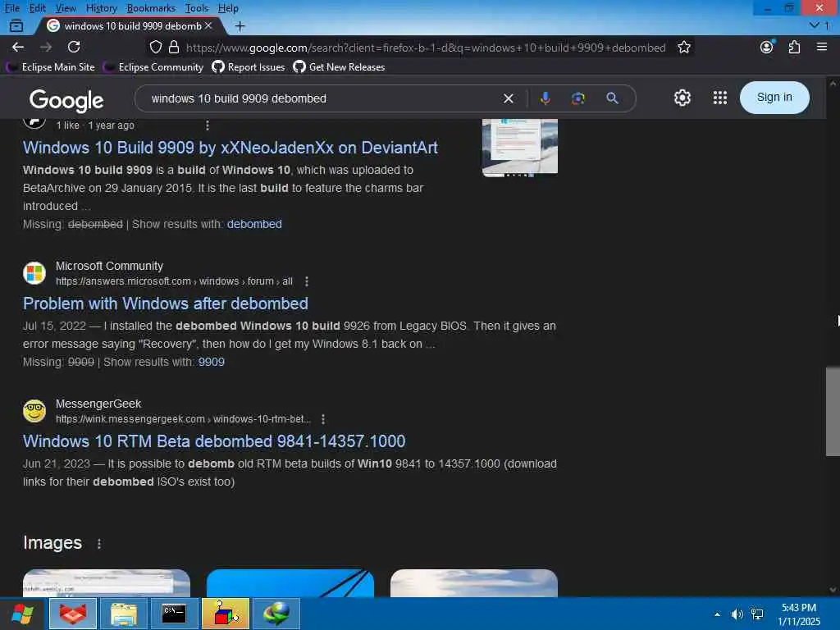Viewport: 840px width, 630px height.
Task: Click the Microsoft Community favicon
Action: point(34,273)
